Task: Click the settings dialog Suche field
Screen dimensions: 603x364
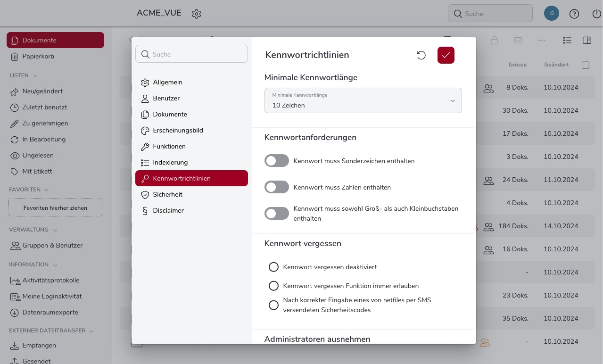Action: tap(191, 54)
